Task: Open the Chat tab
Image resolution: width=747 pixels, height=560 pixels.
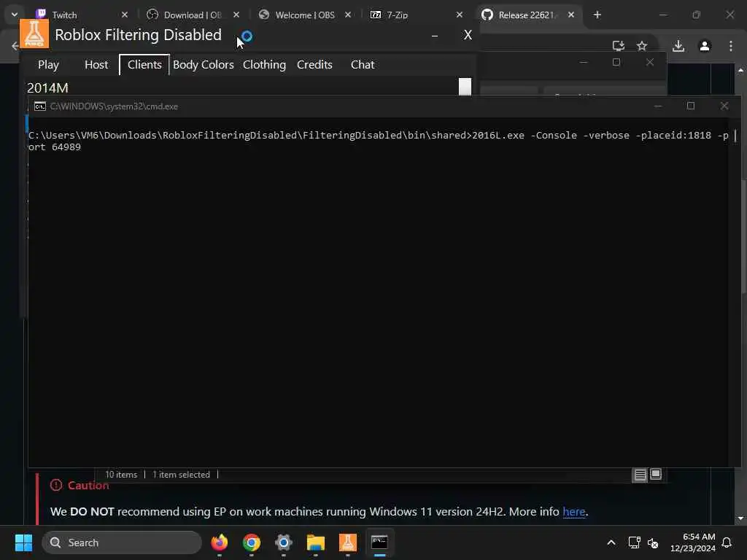Action: pyautogui.click(x=363, y=64)
